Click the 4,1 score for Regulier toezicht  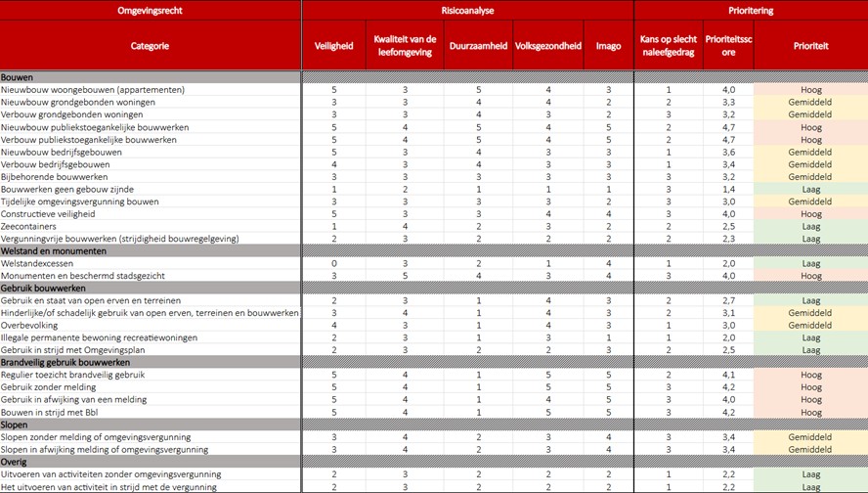coord(728,375)
